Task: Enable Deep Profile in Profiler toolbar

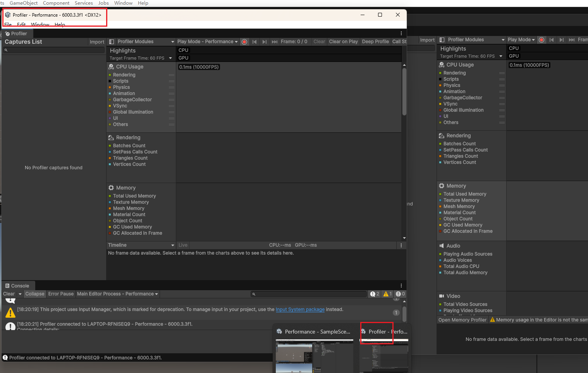Action: coord(375,42)
